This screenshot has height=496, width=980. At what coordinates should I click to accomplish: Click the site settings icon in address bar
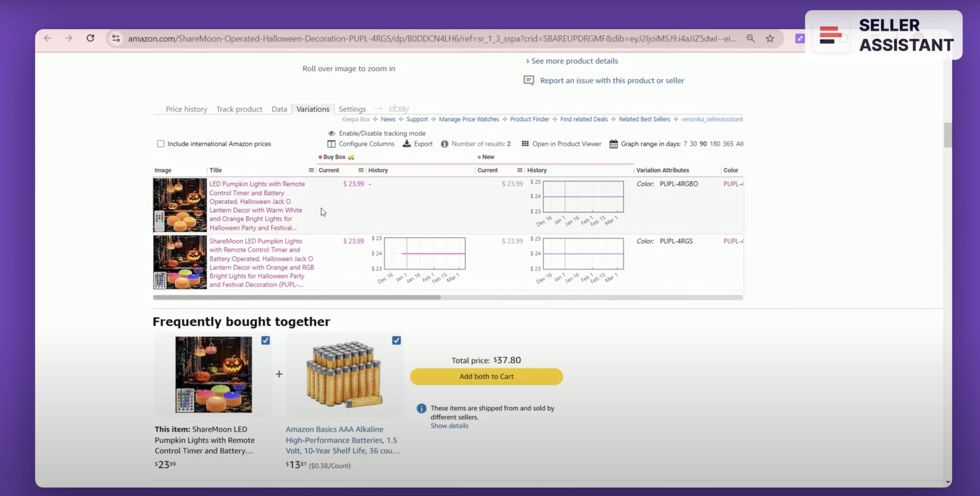[x=116, y=38]
